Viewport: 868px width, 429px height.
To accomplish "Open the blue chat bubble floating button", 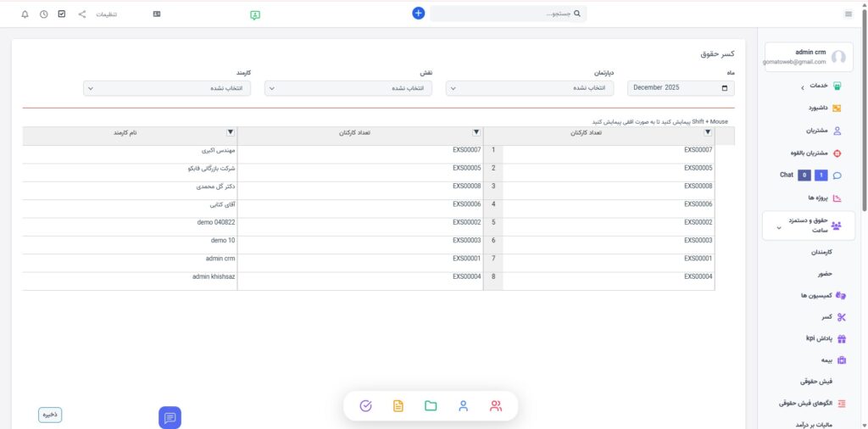I will (170, 417).
